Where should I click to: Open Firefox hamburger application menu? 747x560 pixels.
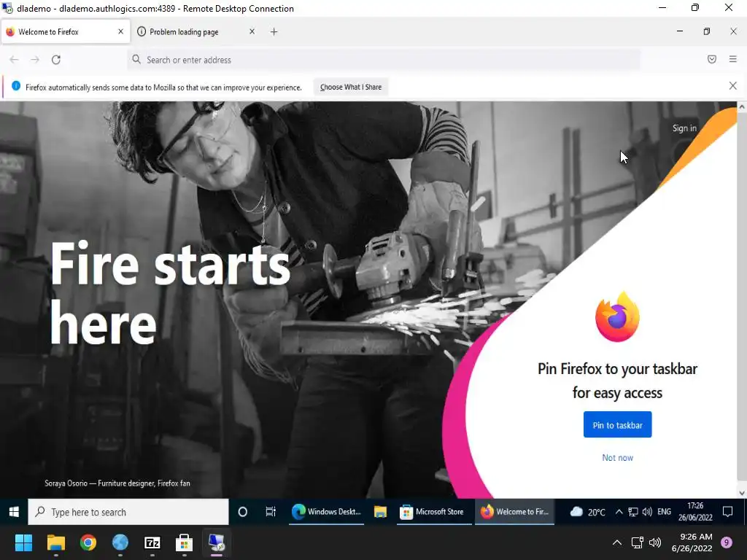732,59
